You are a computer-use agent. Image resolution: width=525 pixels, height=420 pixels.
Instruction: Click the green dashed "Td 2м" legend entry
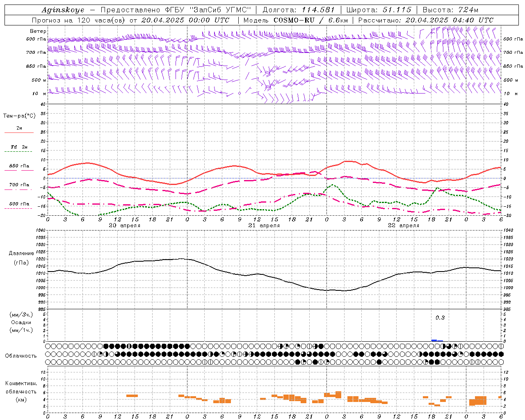tap(19, 148)
